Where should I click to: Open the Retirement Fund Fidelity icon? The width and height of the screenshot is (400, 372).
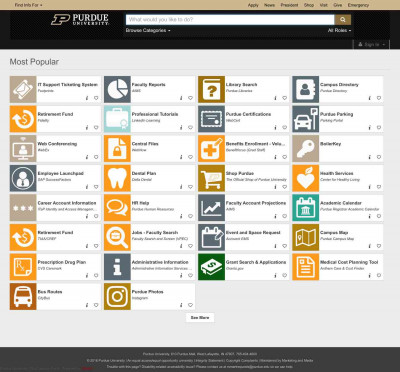23,119
